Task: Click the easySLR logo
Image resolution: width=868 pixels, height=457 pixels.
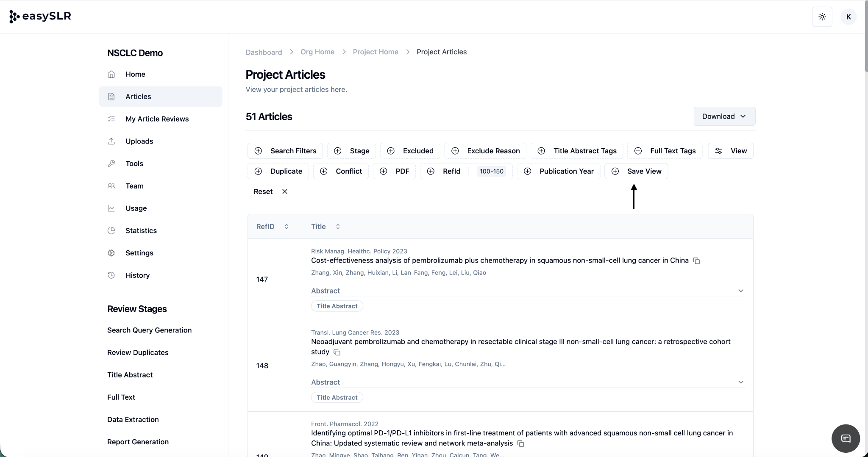Action: point(40,17)
